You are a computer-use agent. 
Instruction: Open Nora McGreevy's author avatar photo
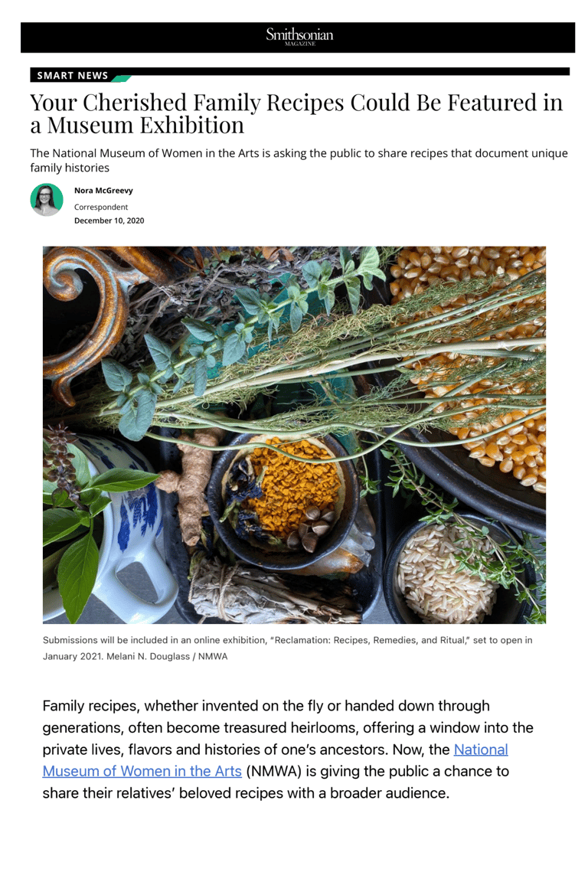[47, 200]
